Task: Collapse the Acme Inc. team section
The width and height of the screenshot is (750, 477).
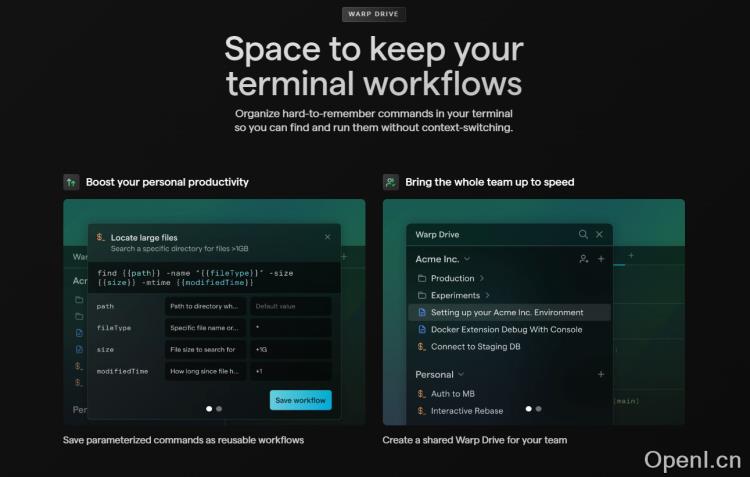Action: (466, 259)
